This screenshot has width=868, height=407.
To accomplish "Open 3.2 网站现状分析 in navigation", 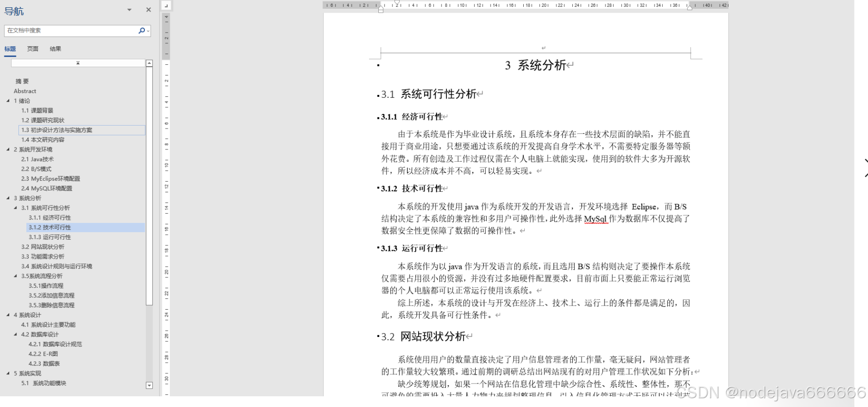I will pyautogui.click(x=43, y=247).
